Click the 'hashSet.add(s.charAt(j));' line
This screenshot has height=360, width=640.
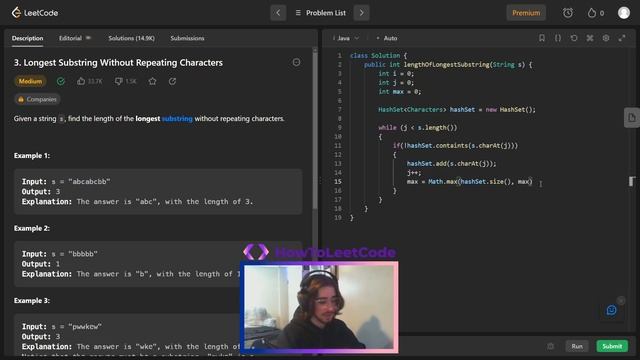(451, 164)
